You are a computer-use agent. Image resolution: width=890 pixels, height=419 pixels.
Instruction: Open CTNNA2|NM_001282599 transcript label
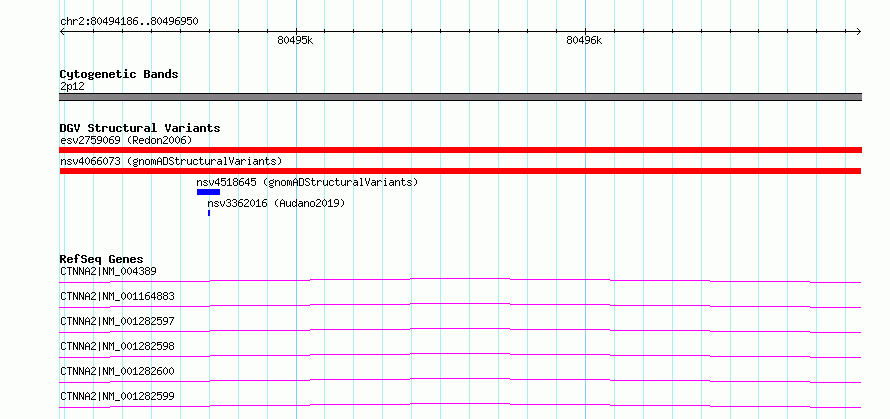coord(117,396)
